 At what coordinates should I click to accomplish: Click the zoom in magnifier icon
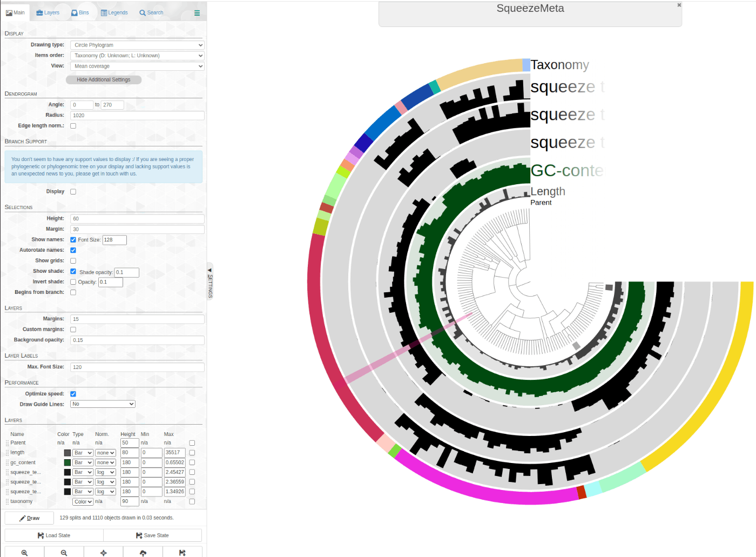point(24,553)
